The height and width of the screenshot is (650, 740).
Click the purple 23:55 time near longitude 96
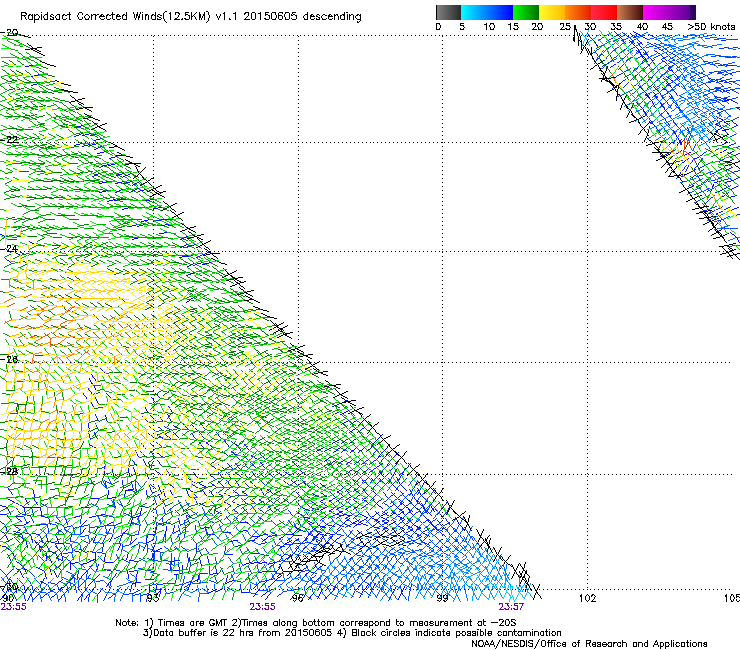tap(262, 607)
